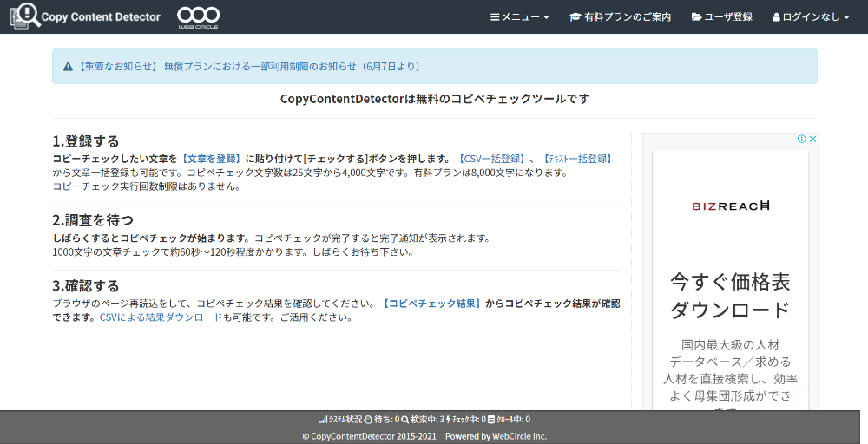
Task: Open the 【ﾃｷｽﾄ一括登録】 link
Action: click(x=578, y=159)
